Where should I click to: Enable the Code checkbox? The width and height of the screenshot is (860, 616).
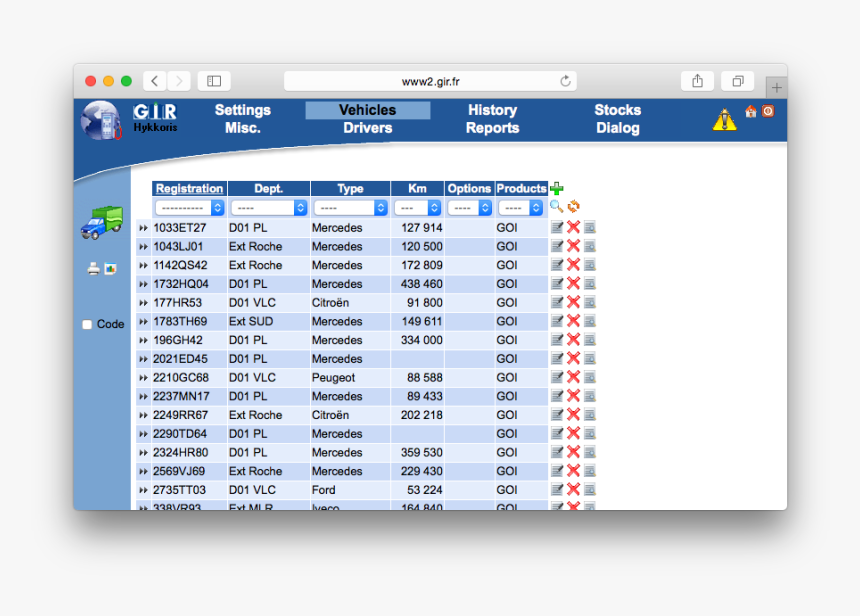click(87, 324)
